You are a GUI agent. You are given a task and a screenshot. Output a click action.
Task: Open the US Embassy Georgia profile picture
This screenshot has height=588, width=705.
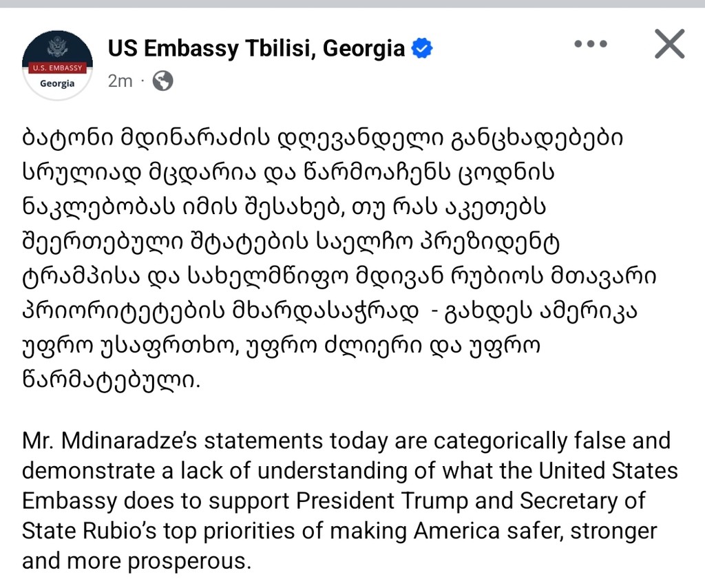(57, 65)
